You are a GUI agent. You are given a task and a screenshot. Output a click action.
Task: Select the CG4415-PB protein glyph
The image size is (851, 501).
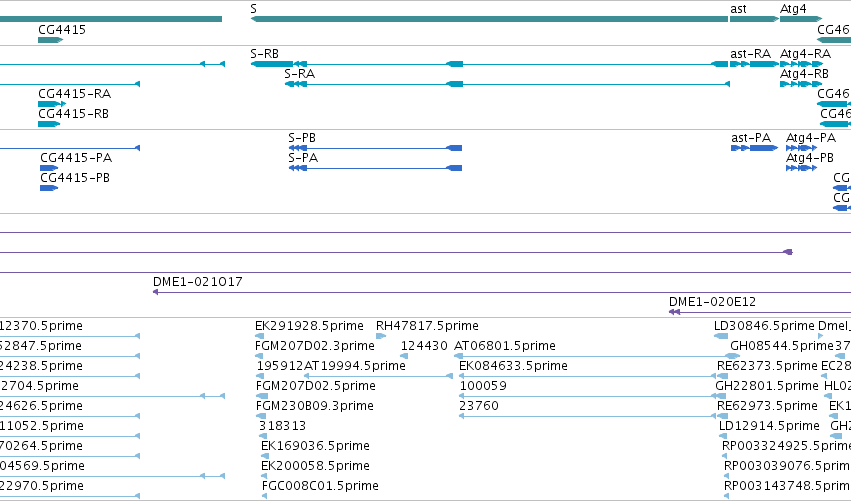point(49,188)
